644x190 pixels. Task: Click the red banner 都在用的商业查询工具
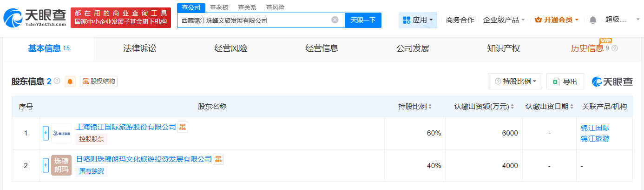(120, 18)
